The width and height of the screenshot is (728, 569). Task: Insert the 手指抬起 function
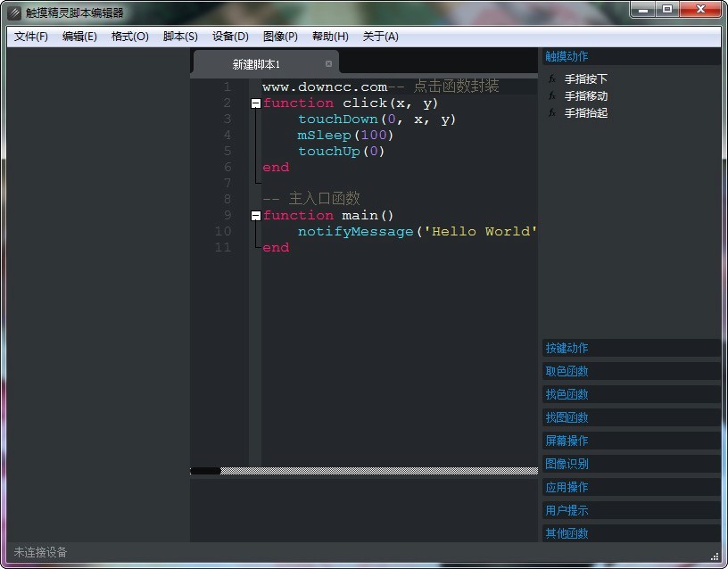pos(586,113)
